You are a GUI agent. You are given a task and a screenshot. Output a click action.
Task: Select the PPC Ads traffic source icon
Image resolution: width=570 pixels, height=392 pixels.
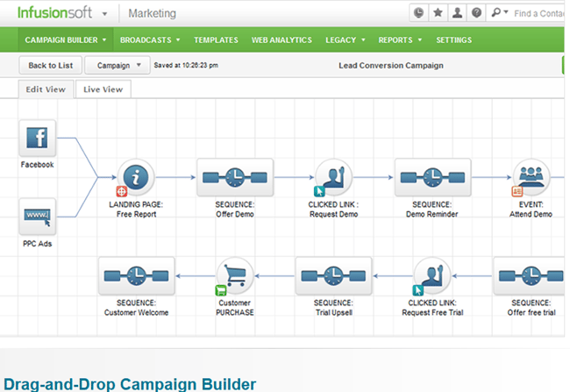pyautogui.click(x=38, y=217)
